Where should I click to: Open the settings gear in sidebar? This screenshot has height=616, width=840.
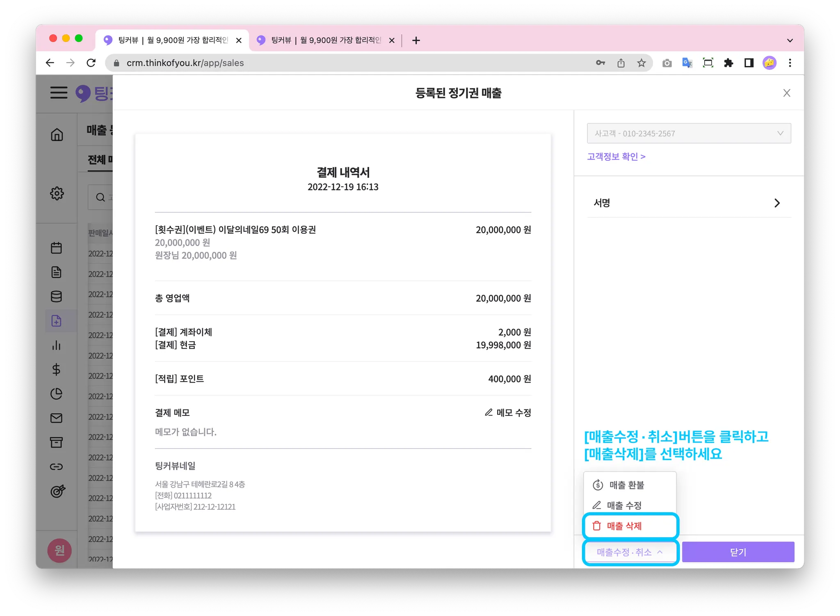click(57, 193)
